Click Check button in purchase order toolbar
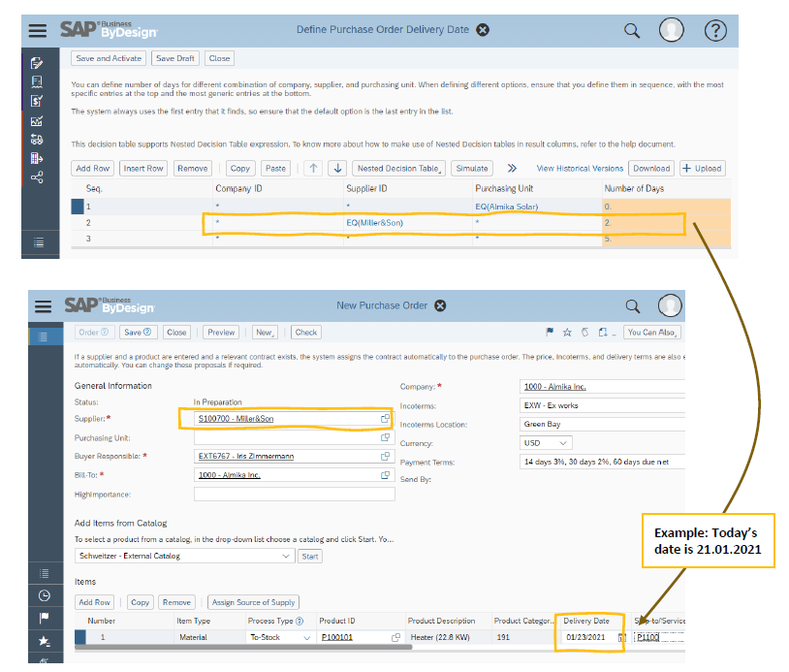 pos(306,333)
